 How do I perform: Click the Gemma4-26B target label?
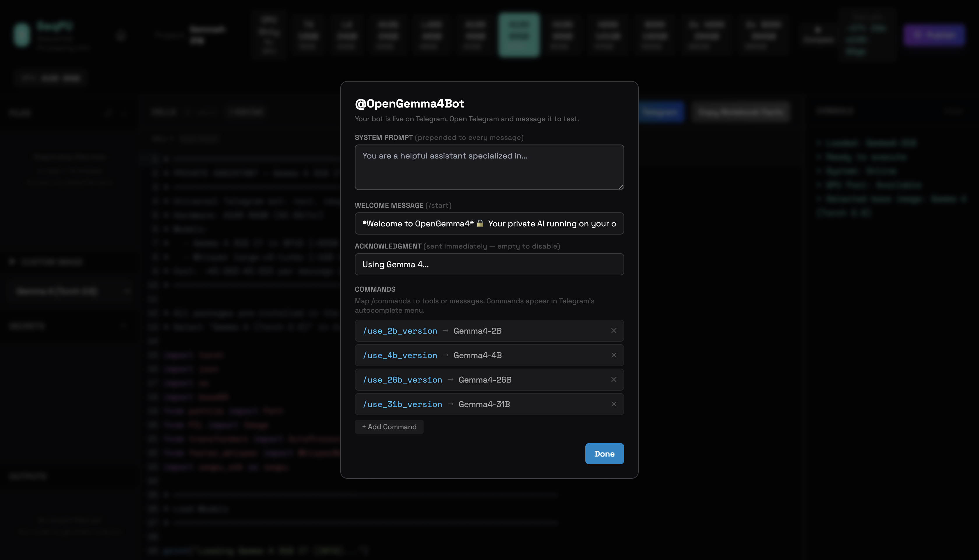point(485,380)
